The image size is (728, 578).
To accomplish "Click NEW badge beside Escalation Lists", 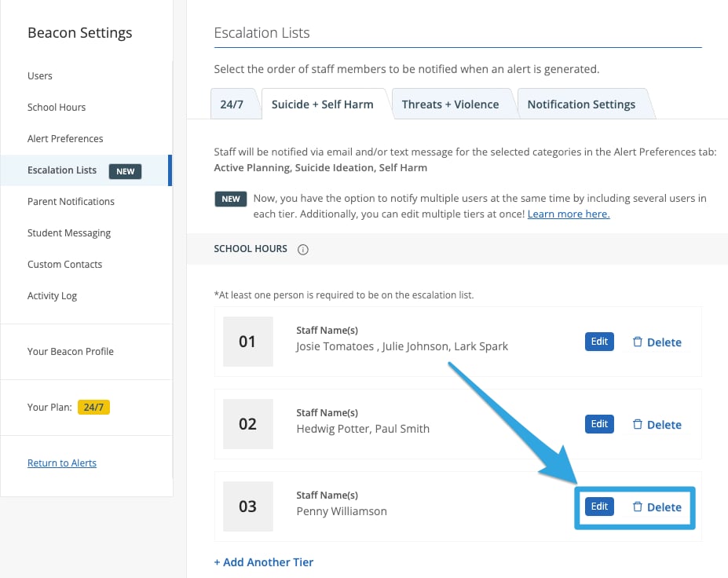I will tap(126, 171).
